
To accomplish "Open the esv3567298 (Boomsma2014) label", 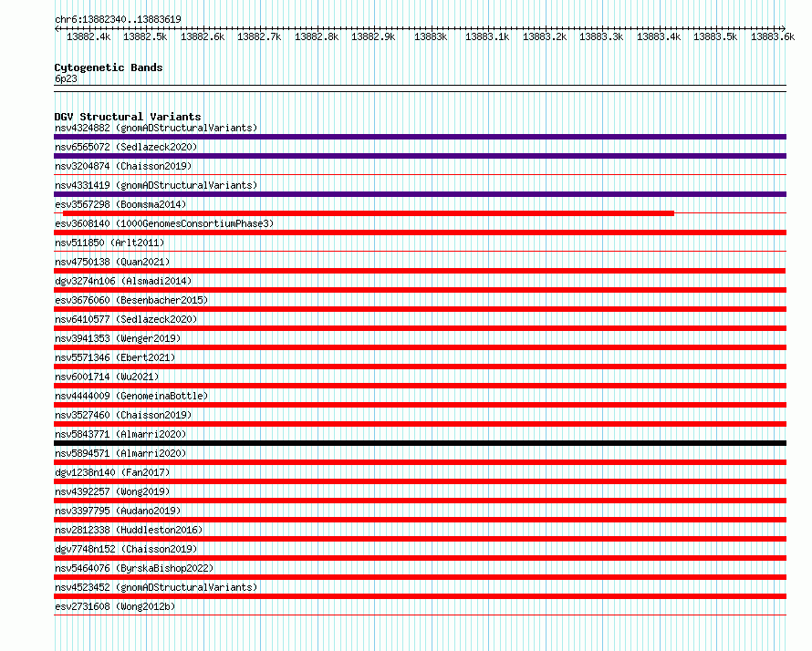I will pos(120,204).
